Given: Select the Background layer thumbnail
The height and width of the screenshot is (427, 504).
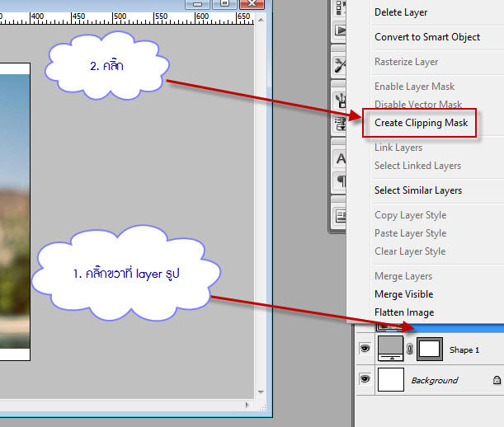Looking at the screenshot, I should point(391,379).
